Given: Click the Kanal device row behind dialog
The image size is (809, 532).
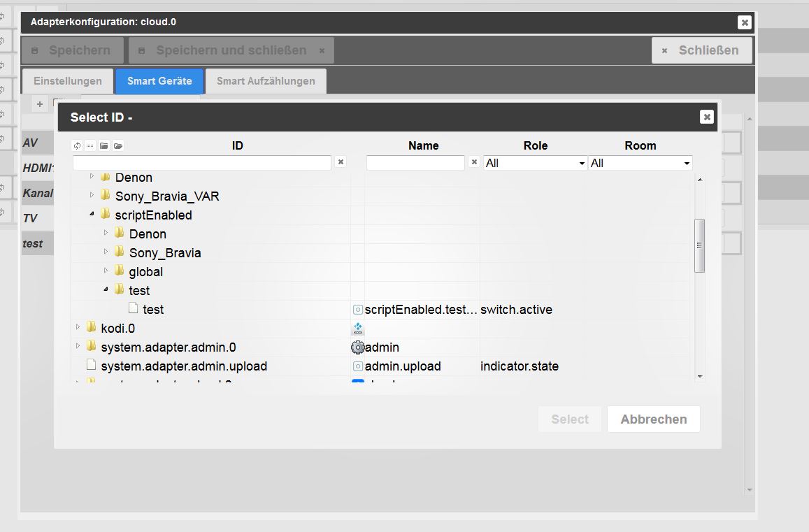Looking at the screenshot, I should click(x=37, y=193).
